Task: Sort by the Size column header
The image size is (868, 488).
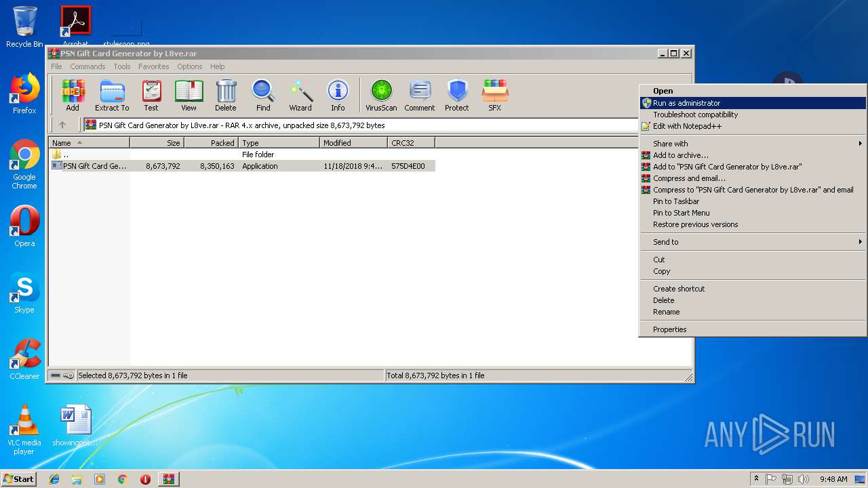Action: tap(157, 143)
